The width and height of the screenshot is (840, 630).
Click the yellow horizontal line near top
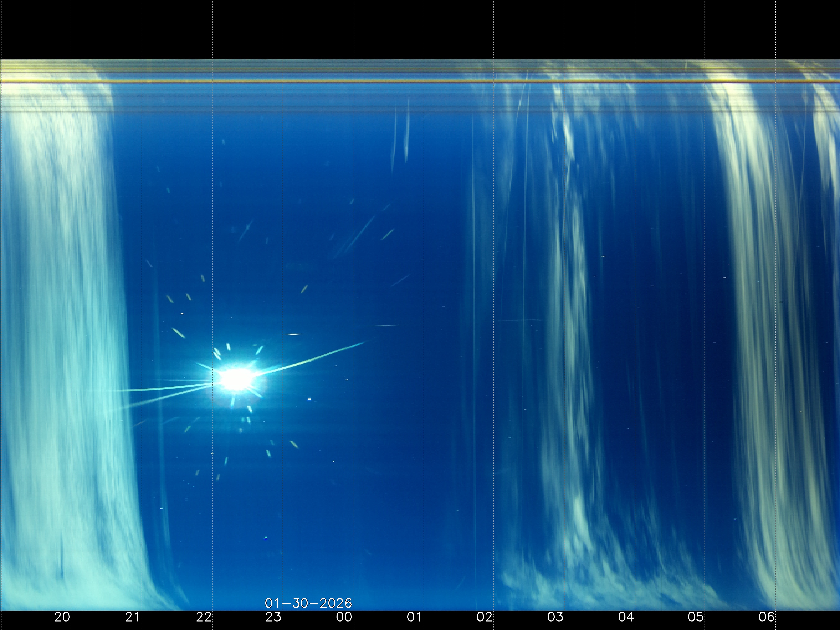tap(418, 81)
